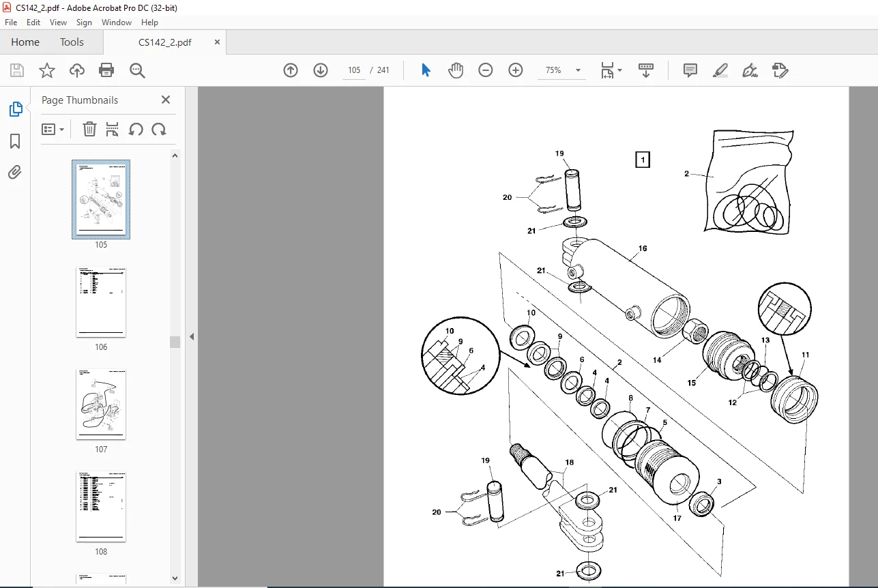Click the thumbnails panel scrollbar handle
The width and height of the screenshot is (878, 588).
pos(175,342)
